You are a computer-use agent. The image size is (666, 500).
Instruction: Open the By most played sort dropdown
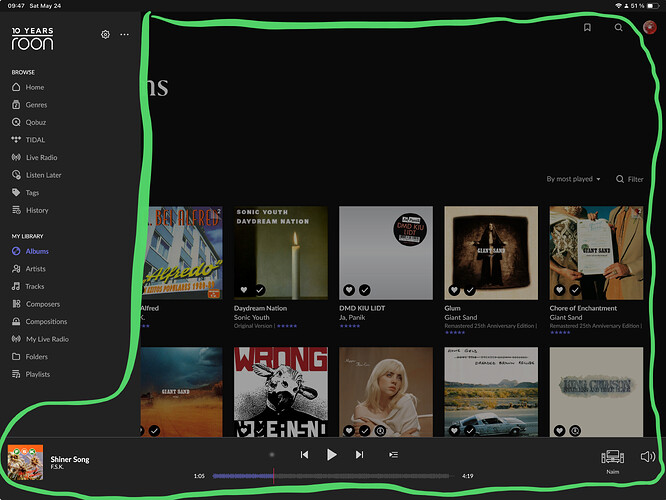tap(573, 179)
